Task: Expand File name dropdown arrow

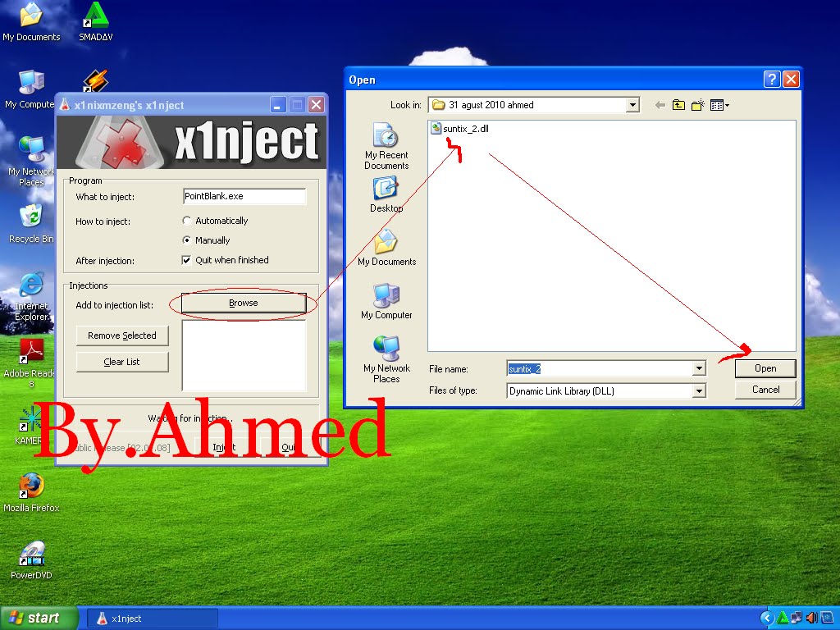Action: (x=699, y=368)
